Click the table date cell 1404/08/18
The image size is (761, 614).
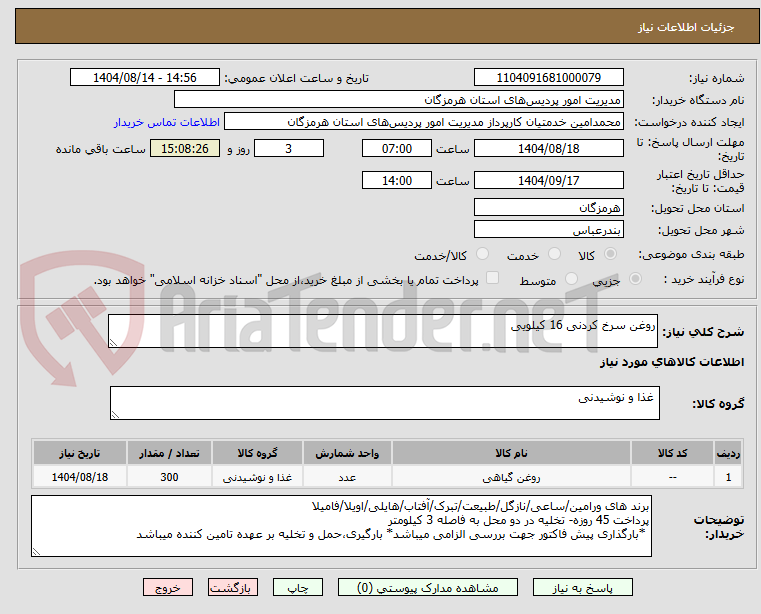[80, 477]
